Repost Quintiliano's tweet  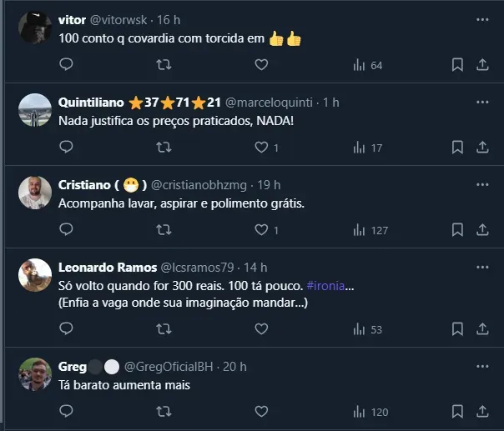point(164,147)
